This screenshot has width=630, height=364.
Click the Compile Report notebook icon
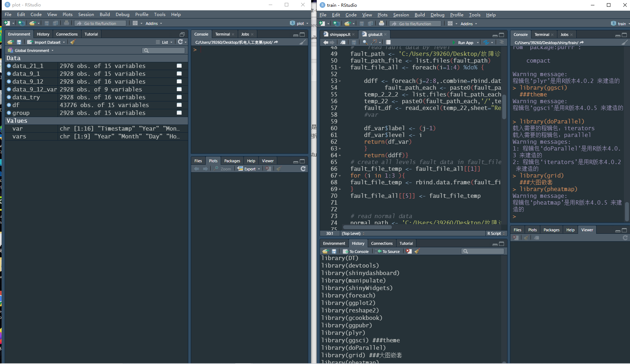(388, 42)
